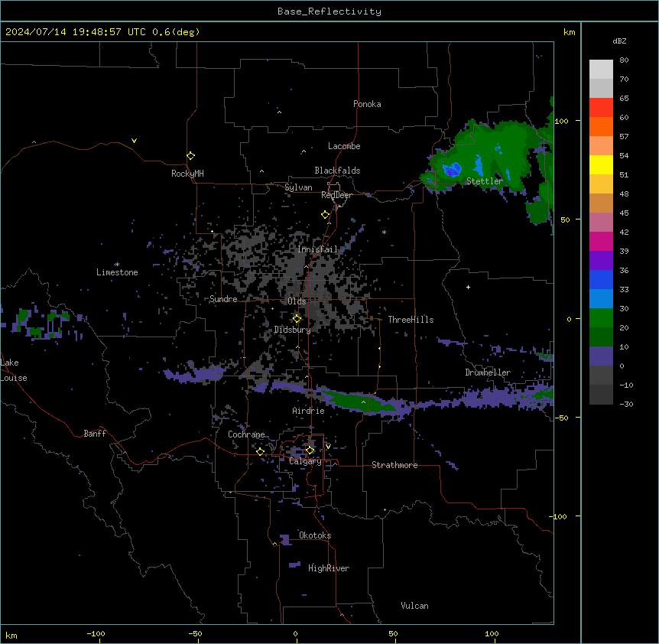
Task: Click the Airdrie label
Action: point(308,411)
